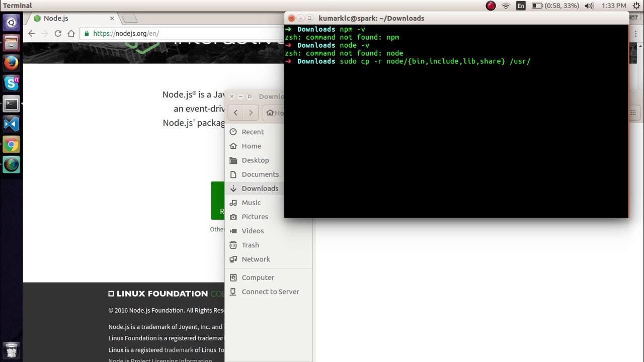Click the secure padlock icon in address bar

(87, 34)
